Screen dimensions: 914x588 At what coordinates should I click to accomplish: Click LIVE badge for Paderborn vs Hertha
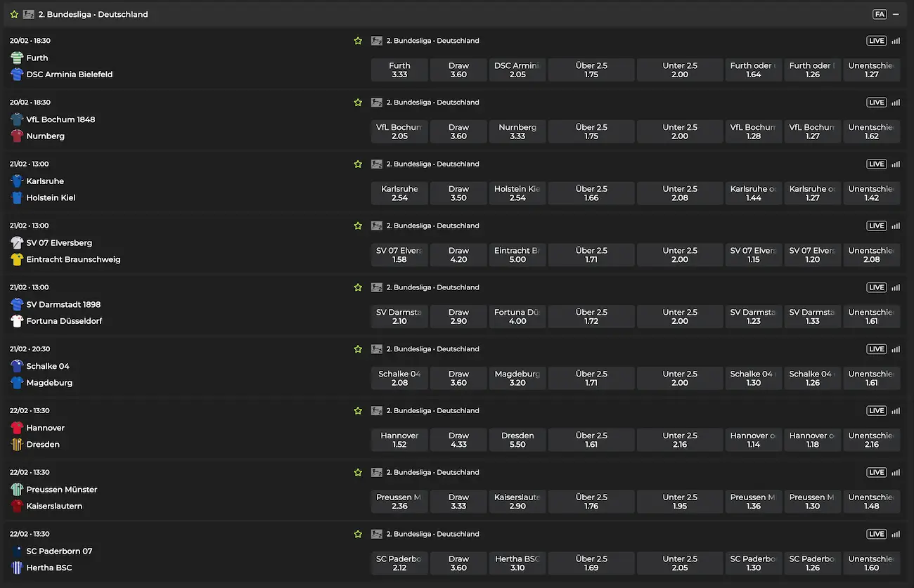click(x=877, y=534)
